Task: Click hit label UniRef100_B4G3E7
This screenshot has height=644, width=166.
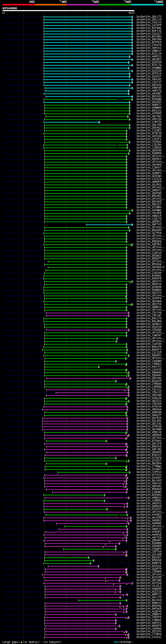Action: 149,558
